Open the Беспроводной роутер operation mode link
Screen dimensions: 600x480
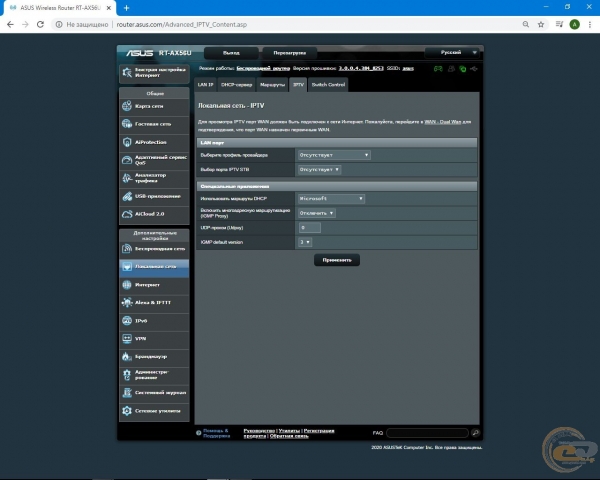click(x=263, y=68)
